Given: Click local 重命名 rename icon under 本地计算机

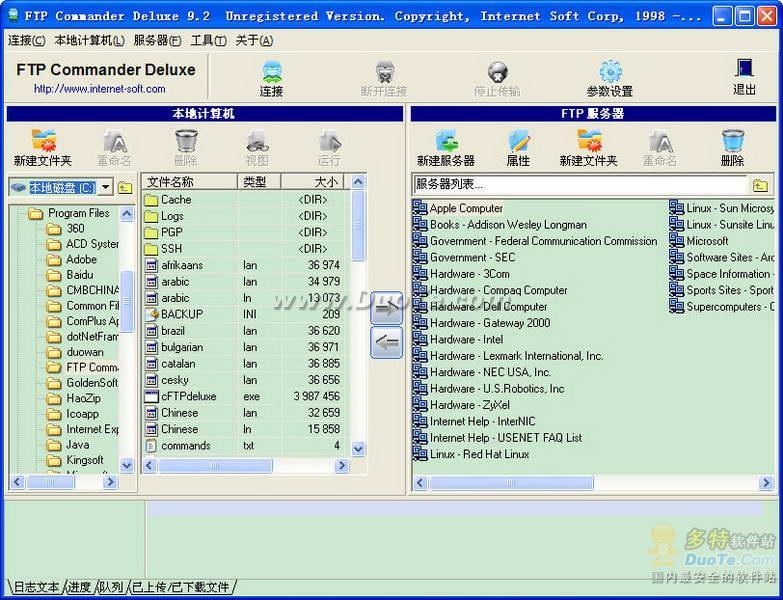Looking at the screenshot, I should [114, 148].
